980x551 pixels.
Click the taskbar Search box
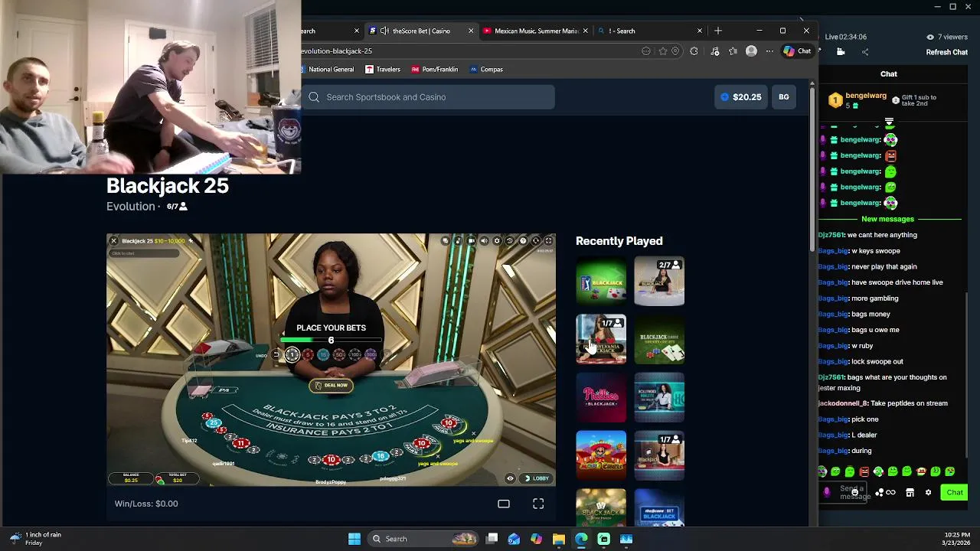pyautogui.click(x=424, y=539)
